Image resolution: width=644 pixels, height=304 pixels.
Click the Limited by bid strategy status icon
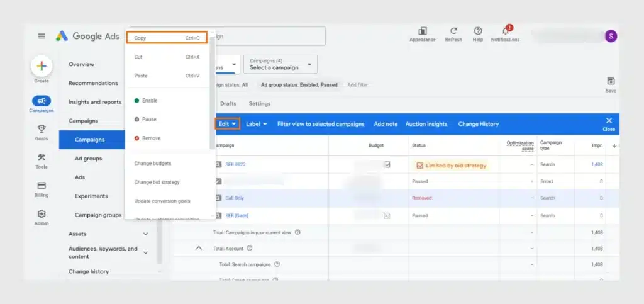click(419, 165)
